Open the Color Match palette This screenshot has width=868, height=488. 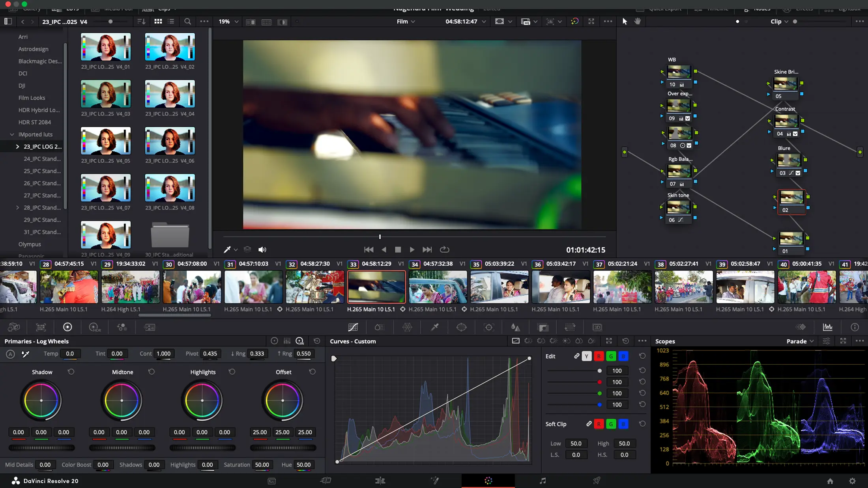click(41, 327)
